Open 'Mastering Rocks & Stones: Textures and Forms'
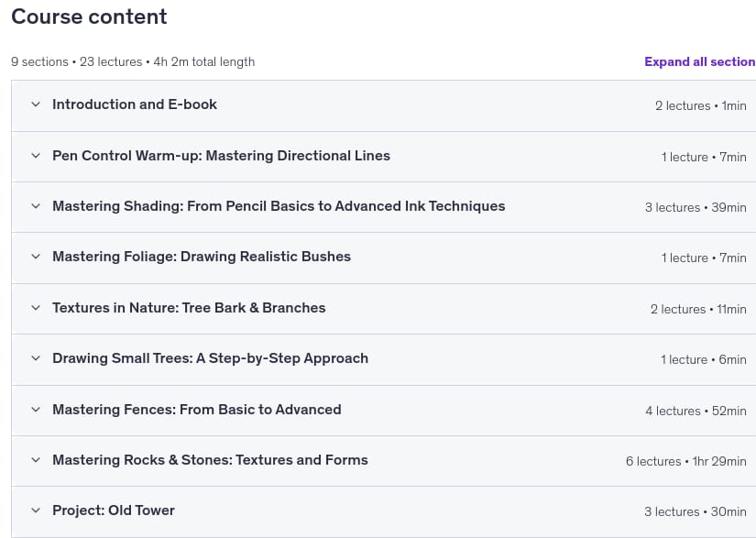This screenshot has height=538, width=756. tap(210, 460)
